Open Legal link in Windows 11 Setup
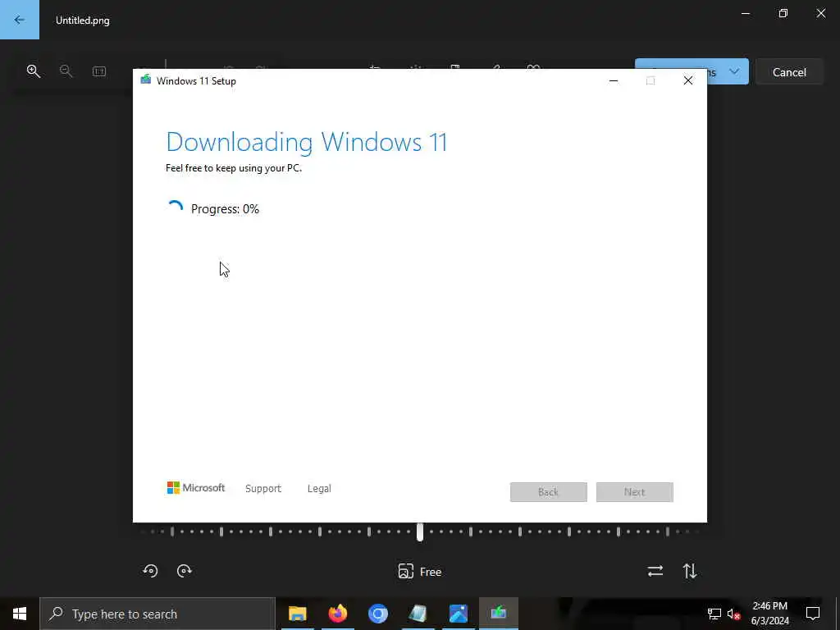The width and height of the screenshot is (840, 630). pos(319,488)
